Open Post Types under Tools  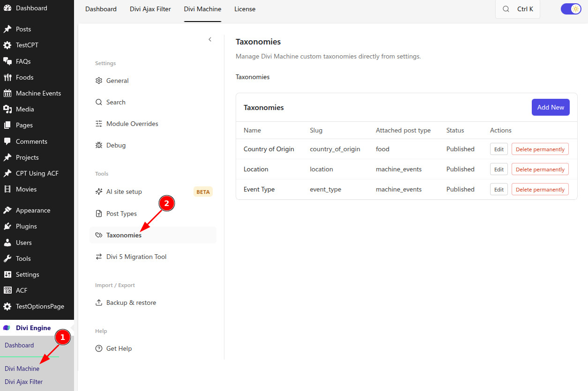tap(153, 214)
